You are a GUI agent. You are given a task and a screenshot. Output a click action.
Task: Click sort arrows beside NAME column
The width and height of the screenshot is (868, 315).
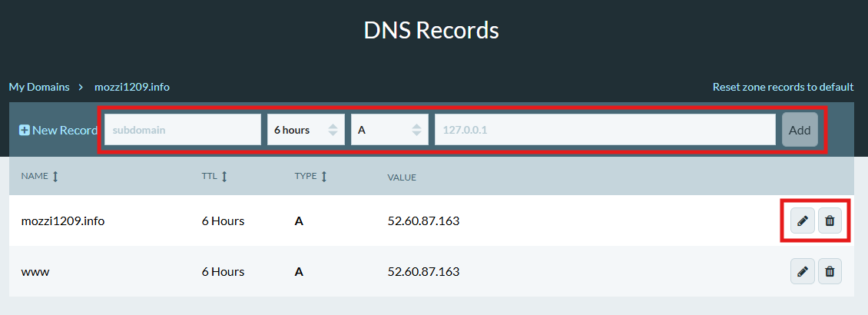tap(55, 177)
